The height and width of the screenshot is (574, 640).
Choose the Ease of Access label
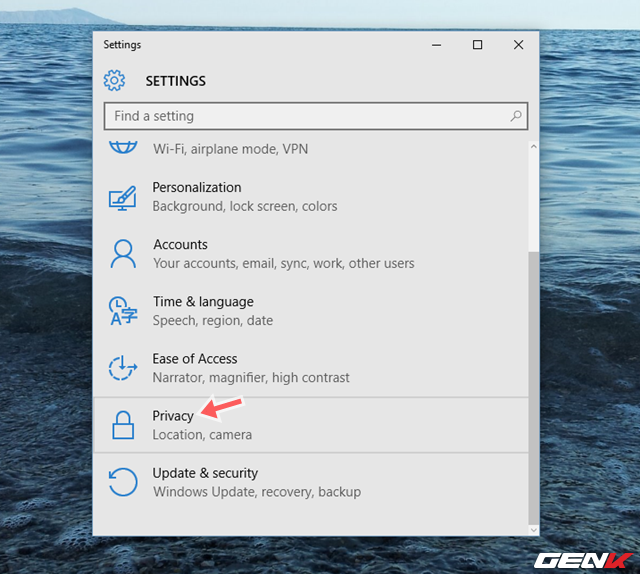pyautogui.click(x=196, y=358)
